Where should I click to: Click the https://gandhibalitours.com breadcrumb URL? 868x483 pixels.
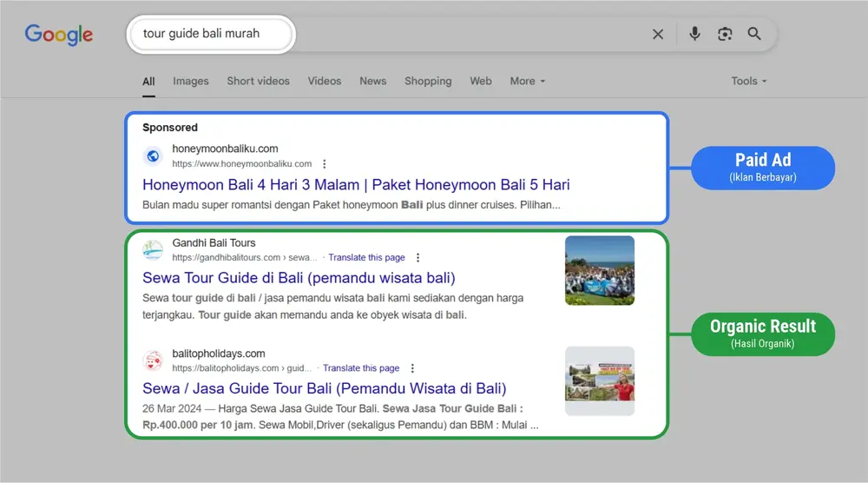pyautogui.click(x=244, y=257)
